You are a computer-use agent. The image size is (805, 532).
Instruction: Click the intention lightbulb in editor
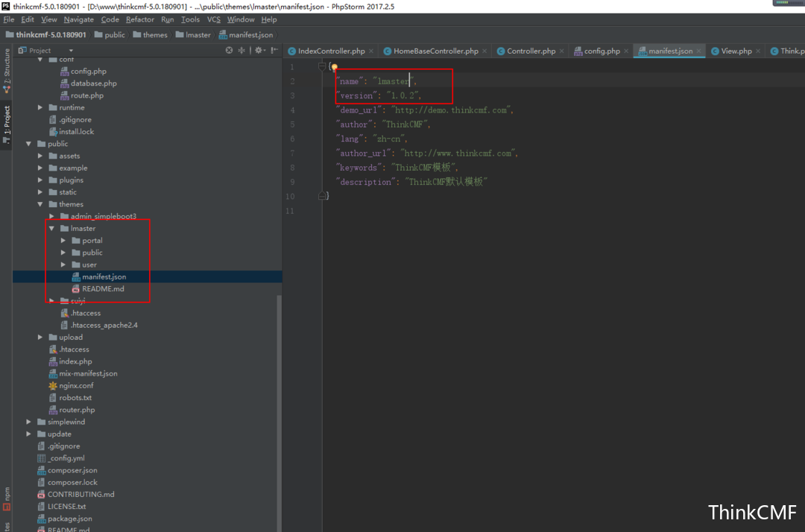pyautogui.click(x=334, y=67)
